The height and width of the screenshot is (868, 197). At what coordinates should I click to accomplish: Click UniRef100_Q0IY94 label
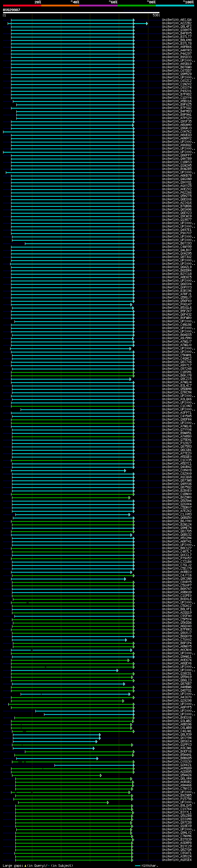tap(177, 738)
